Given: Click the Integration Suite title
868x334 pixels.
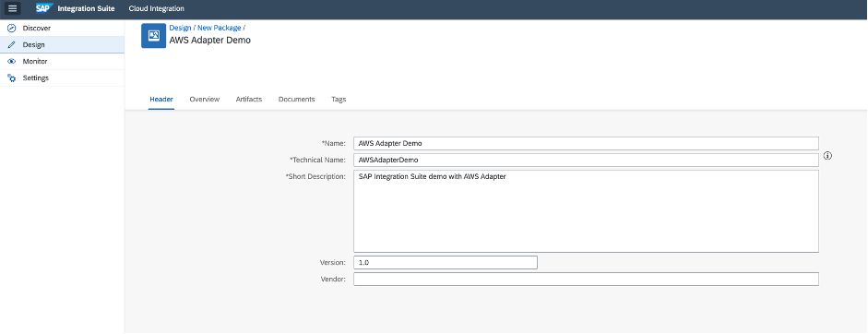Looking at the screenshot, I should [x=86, y=8].
